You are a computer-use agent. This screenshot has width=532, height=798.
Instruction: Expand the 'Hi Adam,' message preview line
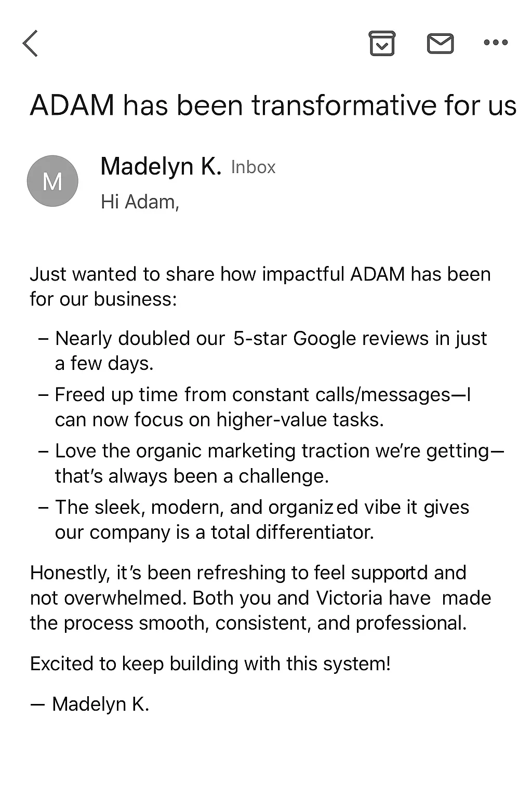140,202
